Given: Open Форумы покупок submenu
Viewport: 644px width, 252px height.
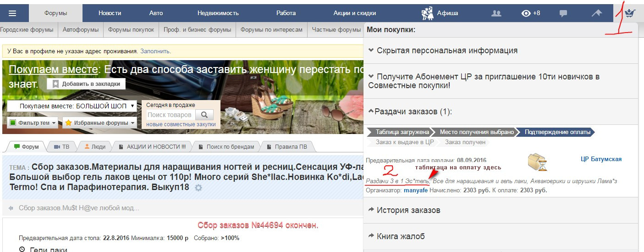Looking at the screenshot, I should (x=131, y=30).
